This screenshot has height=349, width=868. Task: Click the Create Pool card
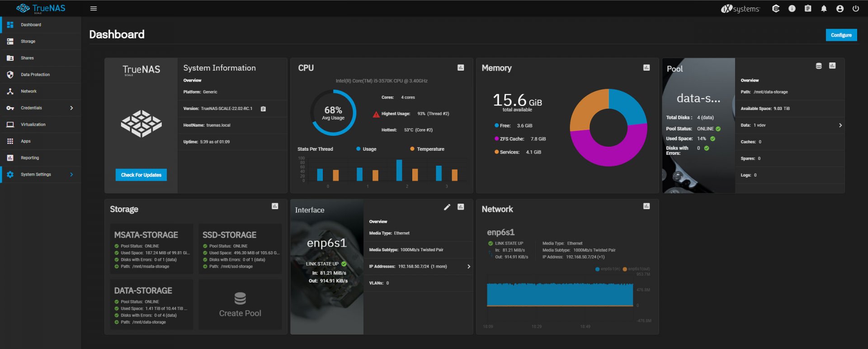click(x=240, y=305)
